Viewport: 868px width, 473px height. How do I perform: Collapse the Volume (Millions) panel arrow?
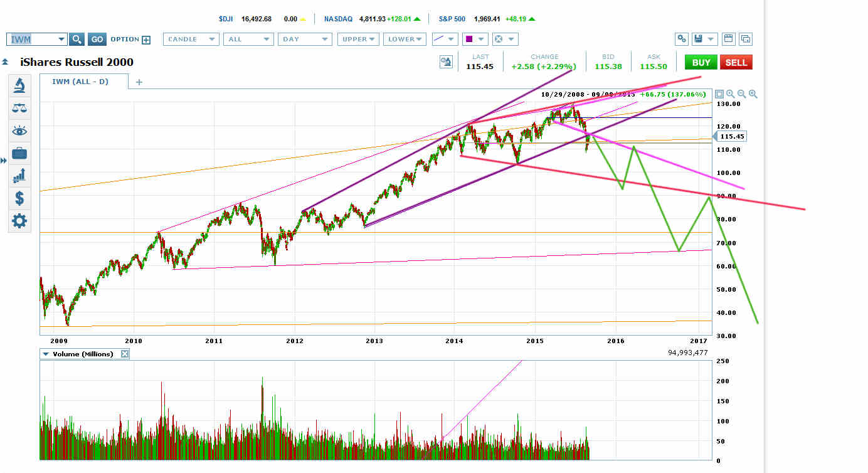tap(45, 354)
